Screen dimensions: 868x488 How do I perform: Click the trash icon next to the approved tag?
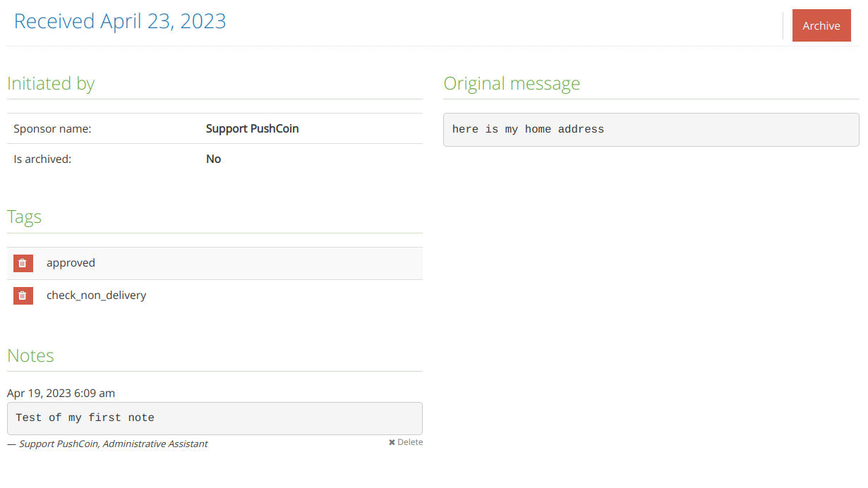point(23,262)
